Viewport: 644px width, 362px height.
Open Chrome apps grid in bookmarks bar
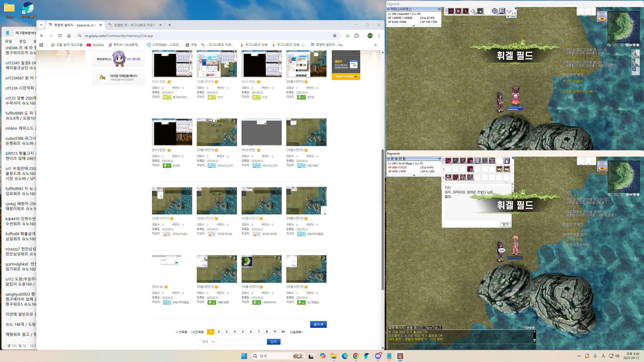pyautogui.click(x=41, y=45)
